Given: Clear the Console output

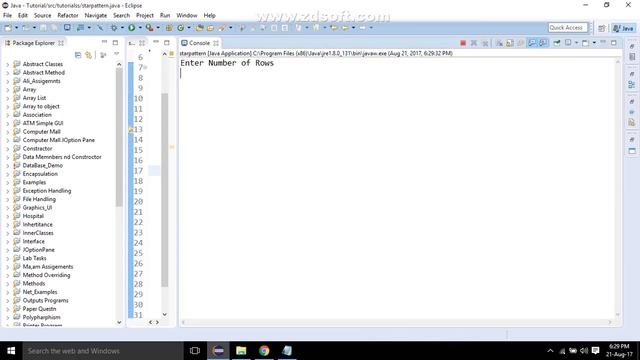Looking at the screenshot, I should pyautogui.click(x=499, y=43).
